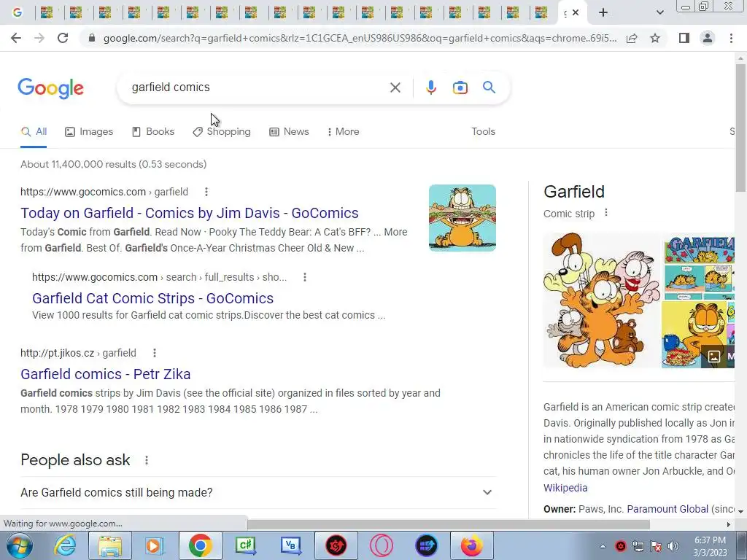Click the volume speaker tray icon

pos(673,546)
